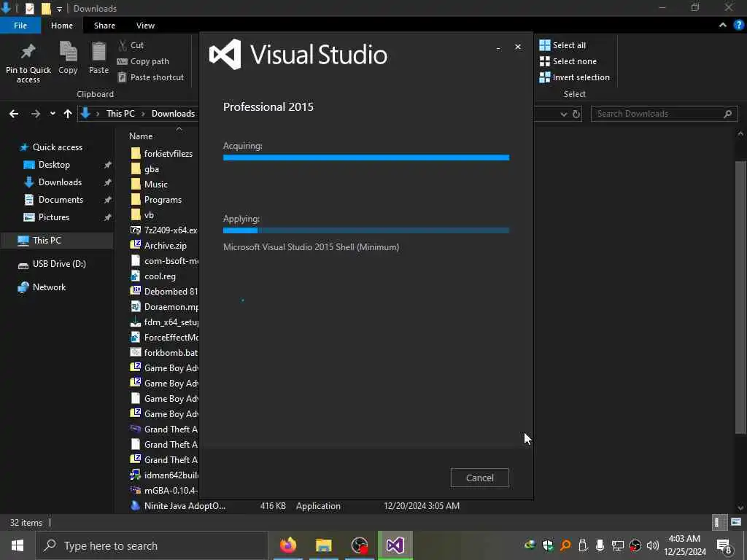
Task: Open Windows Security shield tray icon
Action: point(547,545)
